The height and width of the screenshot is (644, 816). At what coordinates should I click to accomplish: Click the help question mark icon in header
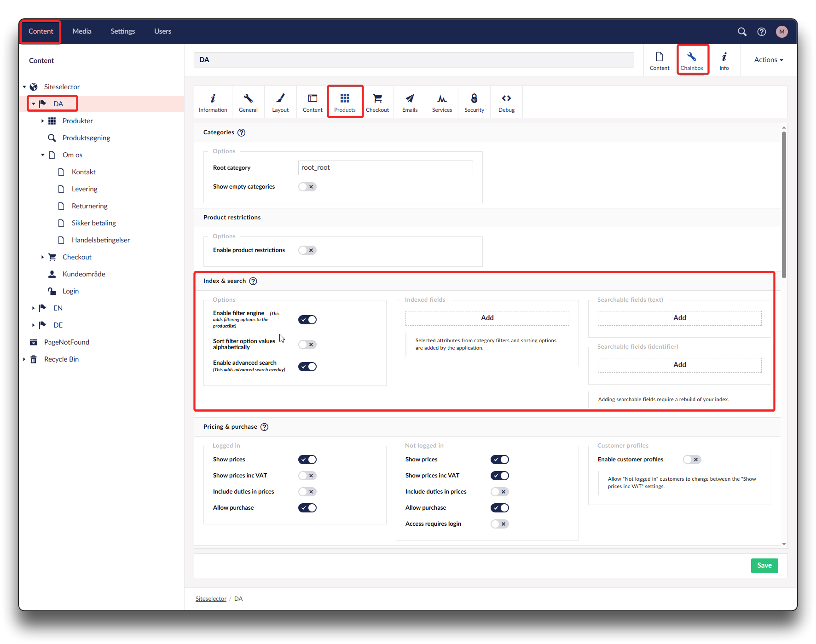coord(762,32)
